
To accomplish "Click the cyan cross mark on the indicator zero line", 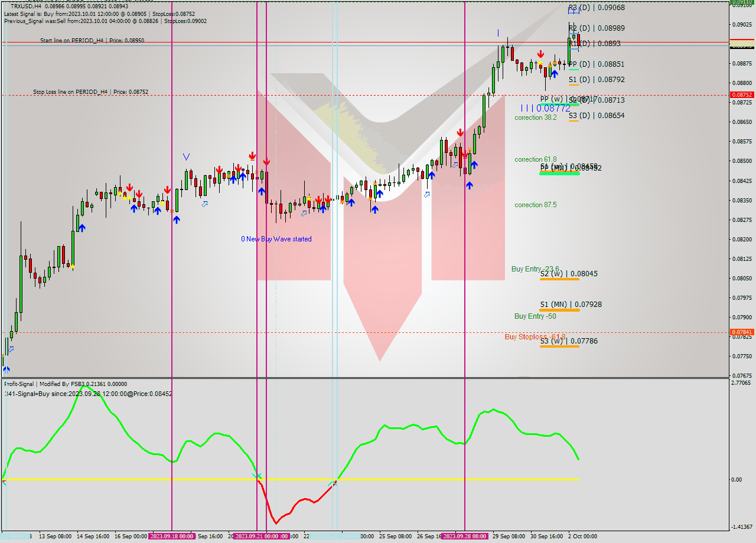I will coord(258,476).
